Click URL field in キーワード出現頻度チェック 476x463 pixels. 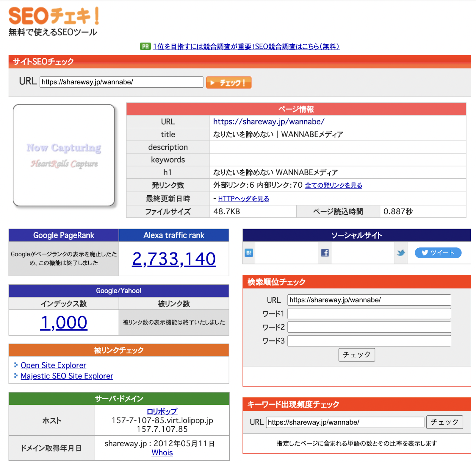pyautogui.click(x=345, y=422)
